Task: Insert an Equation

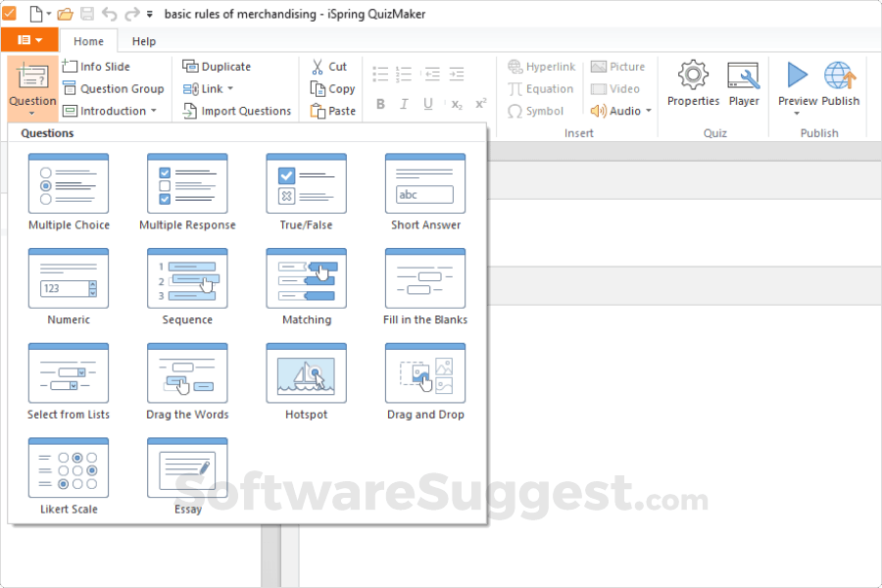Action: tap(541, 88)
